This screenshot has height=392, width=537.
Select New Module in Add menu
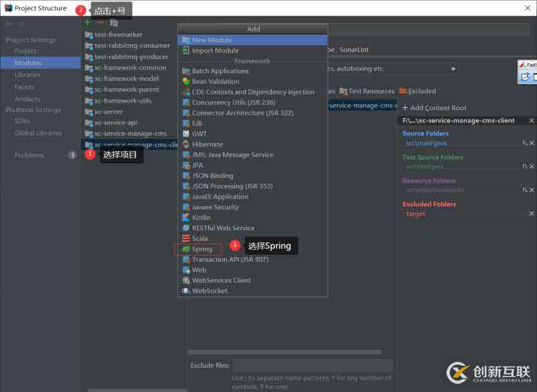click(x=252, y=40)
